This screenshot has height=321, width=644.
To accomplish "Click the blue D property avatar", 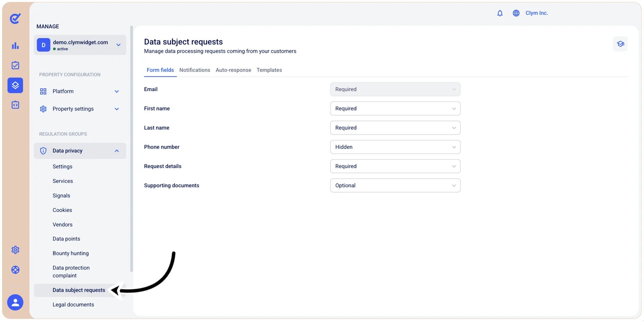I will [44, 45].
